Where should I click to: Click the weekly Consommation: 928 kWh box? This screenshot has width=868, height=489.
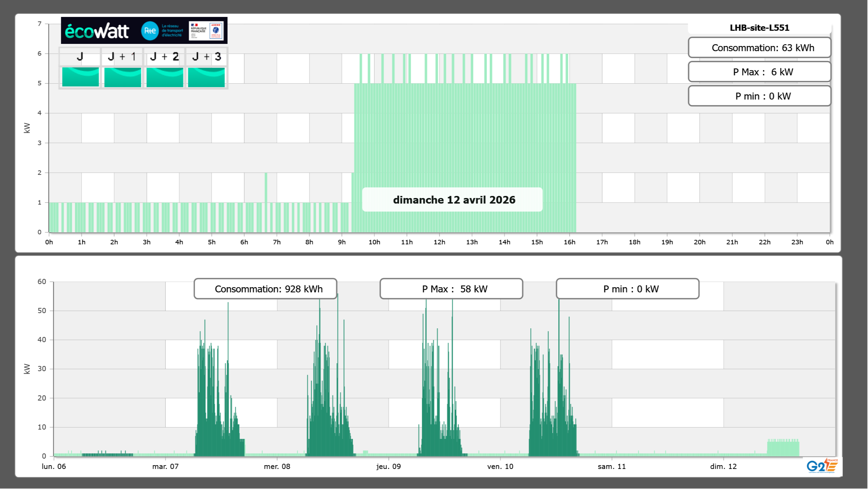[265, 289]
